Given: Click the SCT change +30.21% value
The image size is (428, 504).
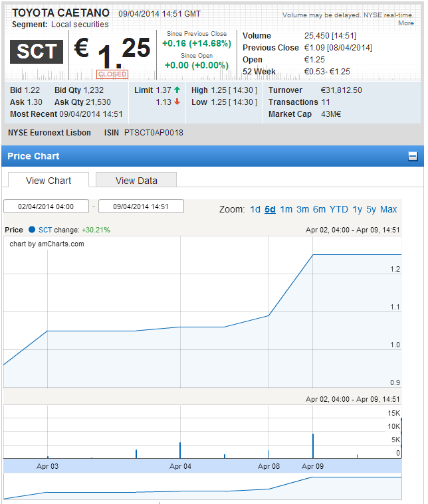Looking at the screenshot, I should [x=96, y=230].
